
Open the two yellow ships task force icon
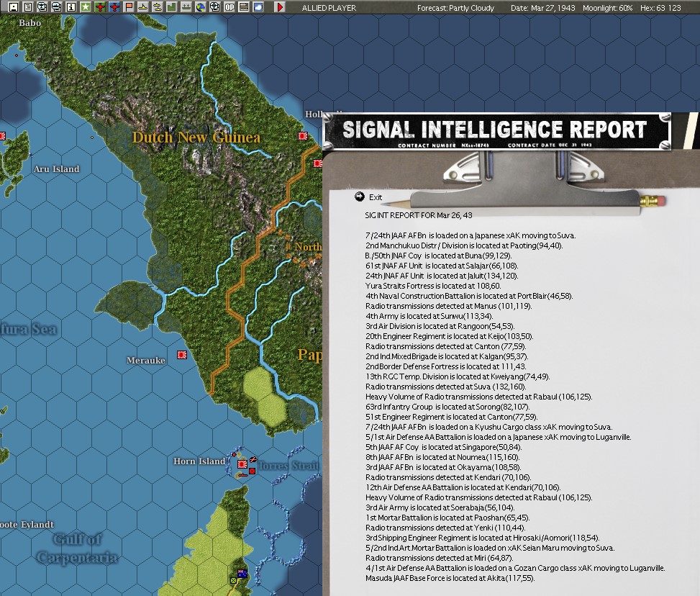point(157,6)
